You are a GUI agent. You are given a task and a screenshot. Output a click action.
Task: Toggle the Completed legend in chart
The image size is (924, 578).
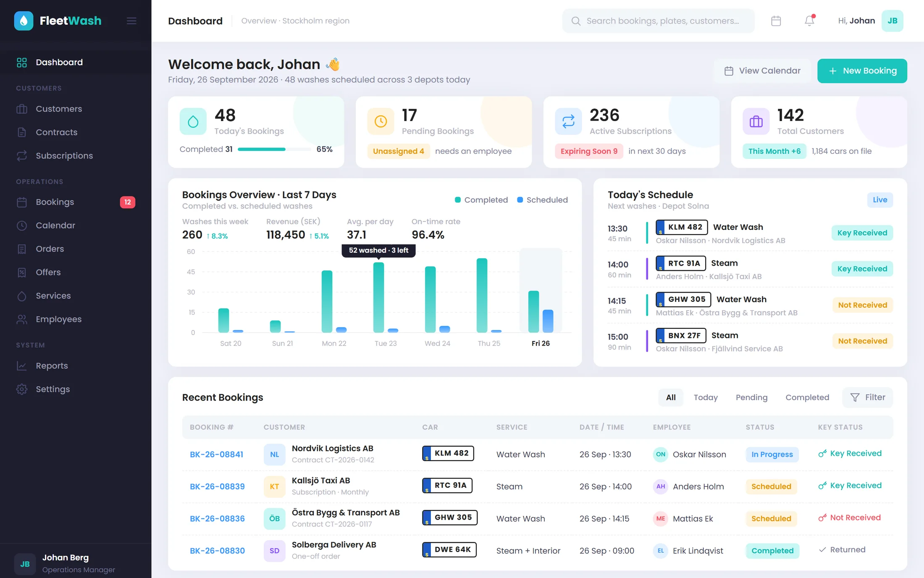coord(481,200)
